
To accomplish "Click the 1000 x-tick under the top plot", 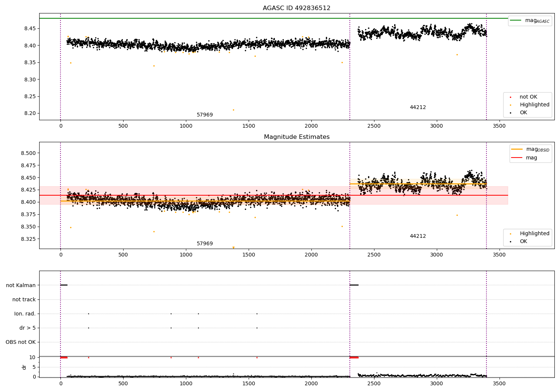I will (186, 126).
